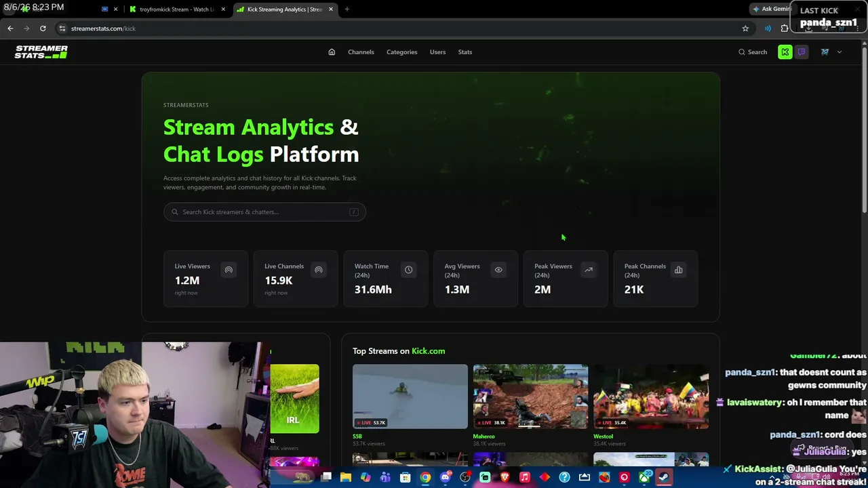Open Brave browser from the taskbar
Viewport: 868px width, 488px height.
tap(505, 478)
